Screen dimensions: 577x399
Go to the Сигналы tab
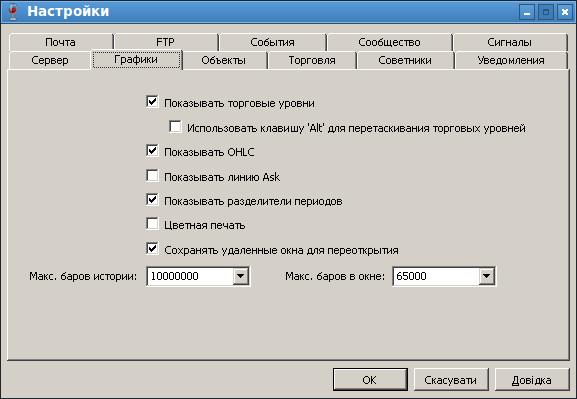[510, 42]
